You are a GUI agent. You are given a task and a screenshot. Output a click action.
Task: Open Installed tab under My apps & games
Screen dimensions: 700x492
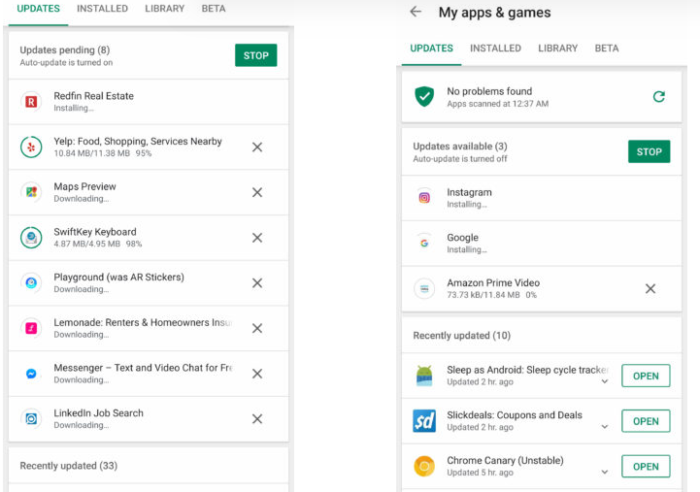(x=496, y=48)
